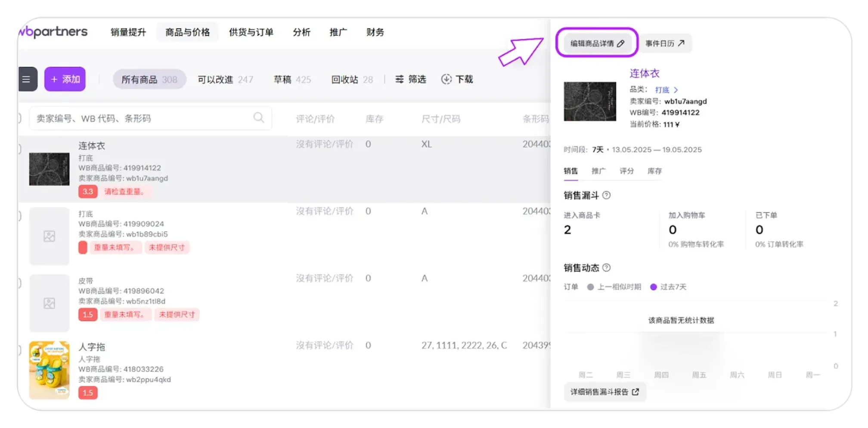868x428 pixels.
Task: Open 事件日历 arrow icon
Action: tap(681, 43)
